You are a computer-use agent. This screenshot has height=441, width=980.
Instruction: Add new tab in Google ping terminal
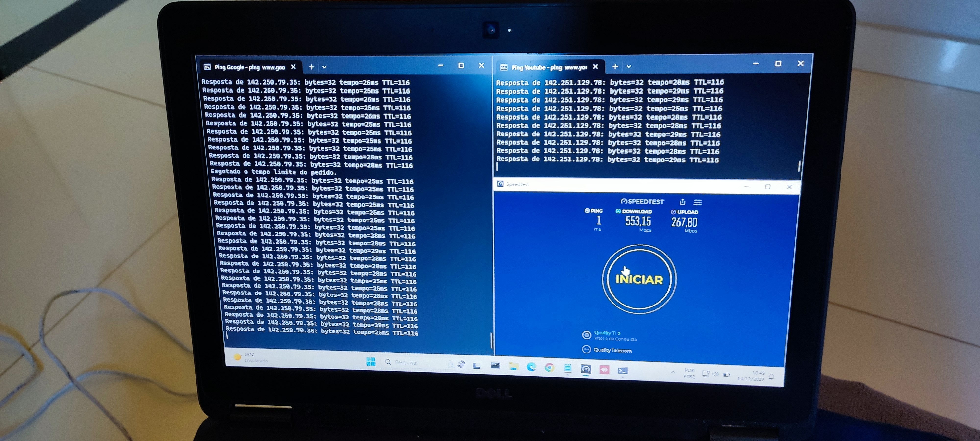tap(312, 67)
